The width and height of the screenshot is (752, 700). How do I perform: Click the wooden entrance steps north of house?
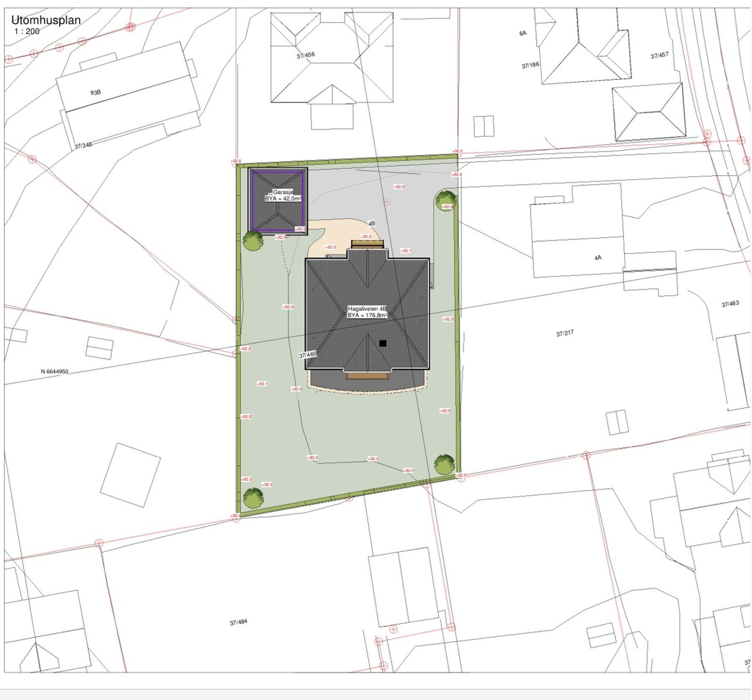pos(368,244)
